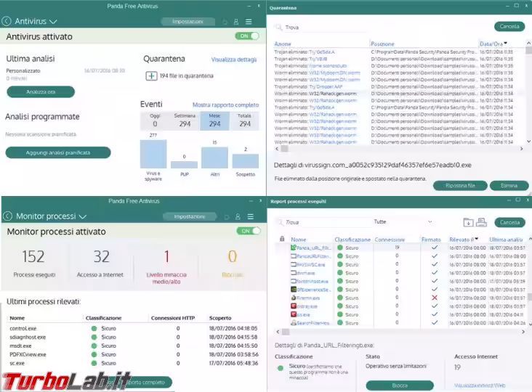Click the export icon in Report processi
Image resolution: width=532 pixels, height=392 pixels.
pyautogui.click(x=469, y=222)
